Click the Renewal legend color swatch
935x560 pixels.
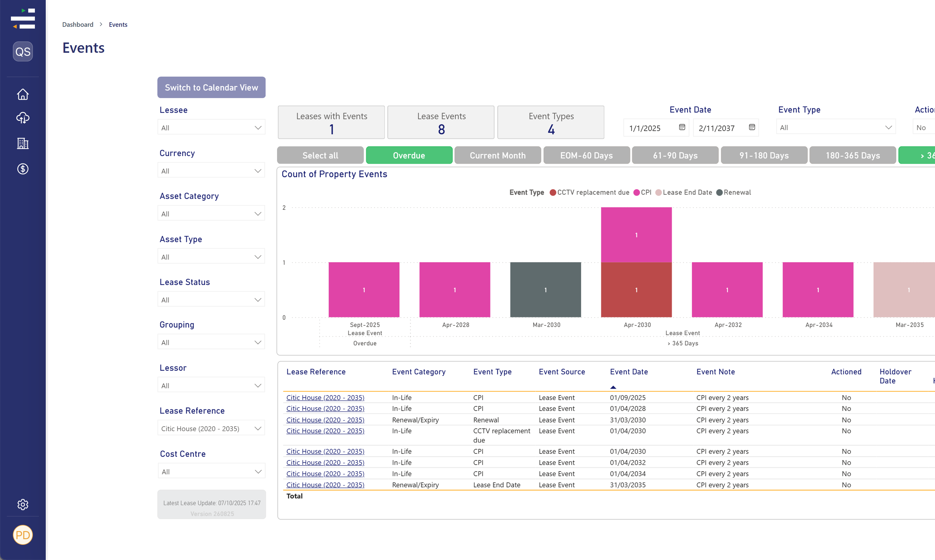pyautogui.click(x=719, y=193)
